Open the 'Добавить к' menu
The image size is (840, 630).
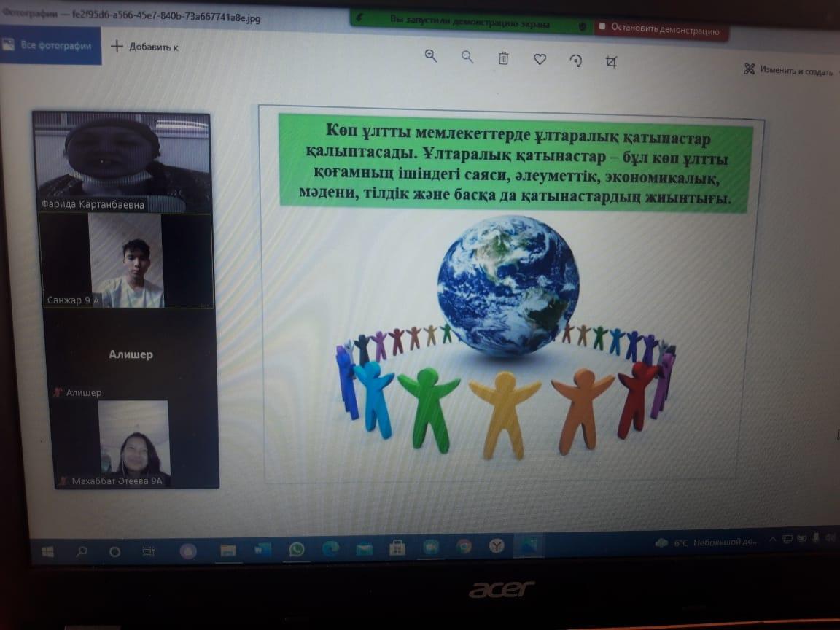(144, 47)
